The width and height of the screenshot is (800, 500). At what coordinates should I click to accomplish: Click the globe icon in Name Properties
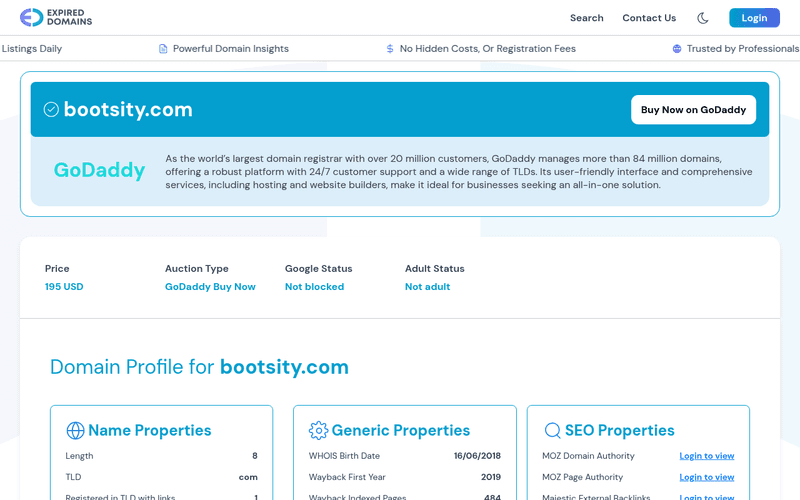(x=76, y=431)
